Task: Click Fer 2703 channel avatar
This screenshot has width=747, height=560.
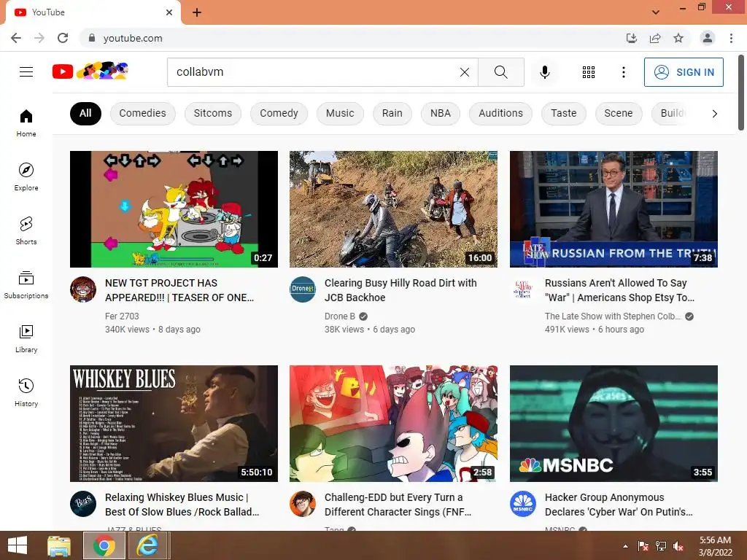Action: [x=83, y=289]
